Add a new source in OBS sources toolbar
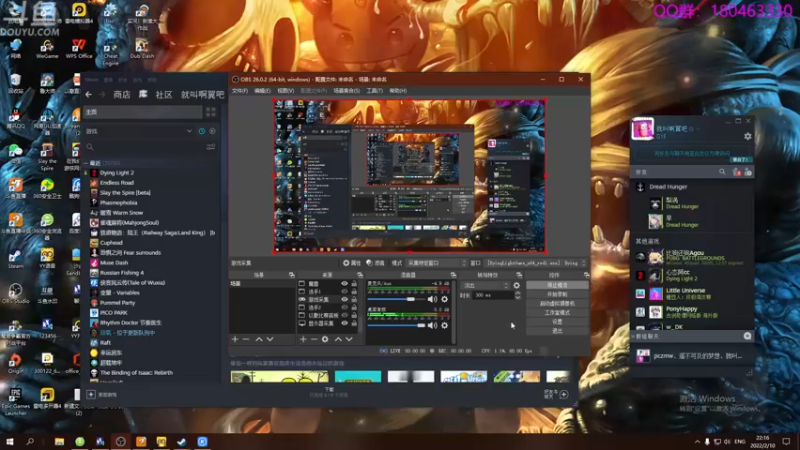 tap(303, 339)
